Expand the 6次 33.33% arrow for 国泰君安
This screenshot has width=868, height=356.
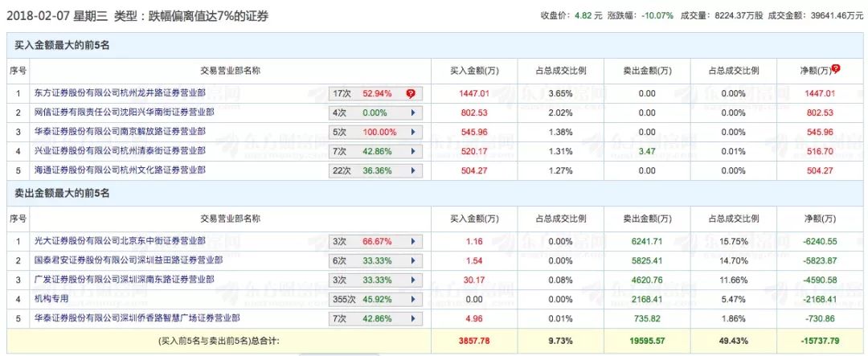[413, 260]
